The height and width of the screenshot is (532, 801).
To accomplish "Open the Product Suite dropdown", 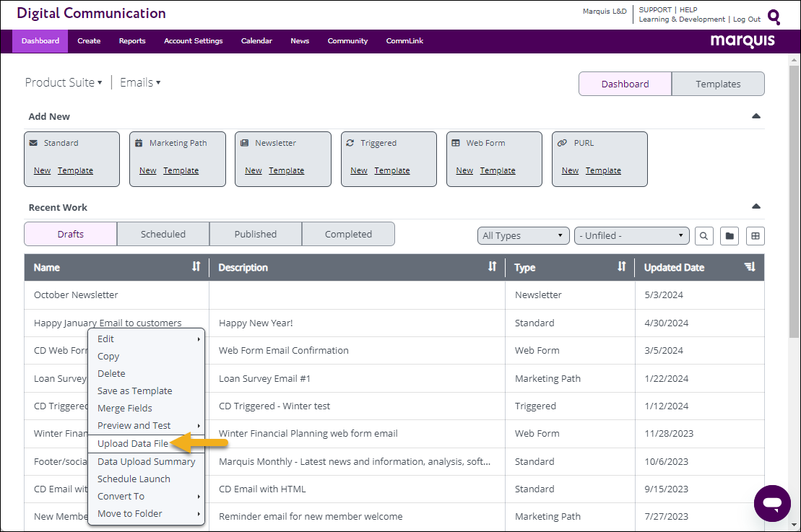I will 64,82.
